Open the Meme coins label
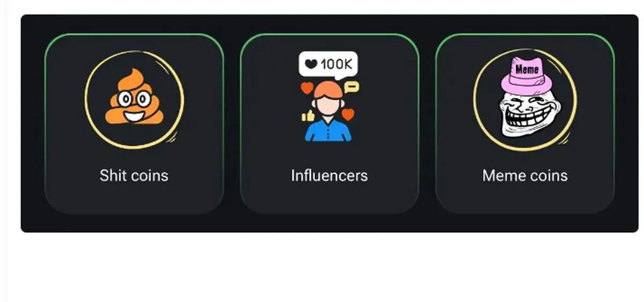 [525, 175]
